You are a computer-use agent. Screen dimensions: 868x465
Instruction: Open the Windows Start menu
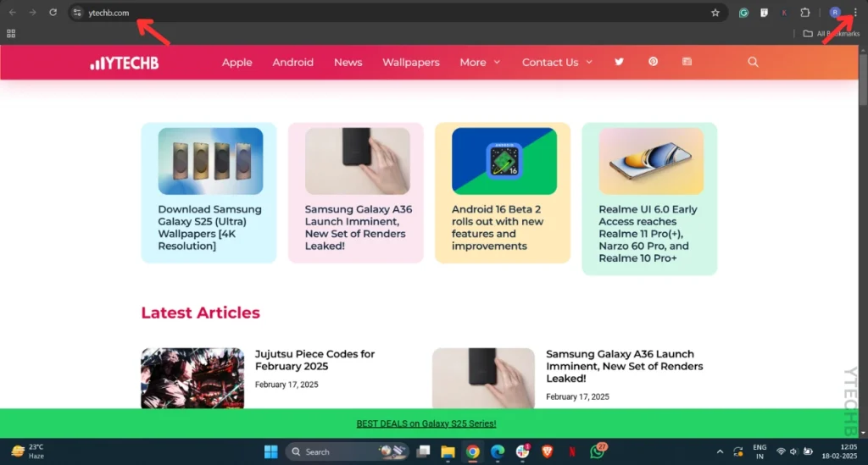270,451
